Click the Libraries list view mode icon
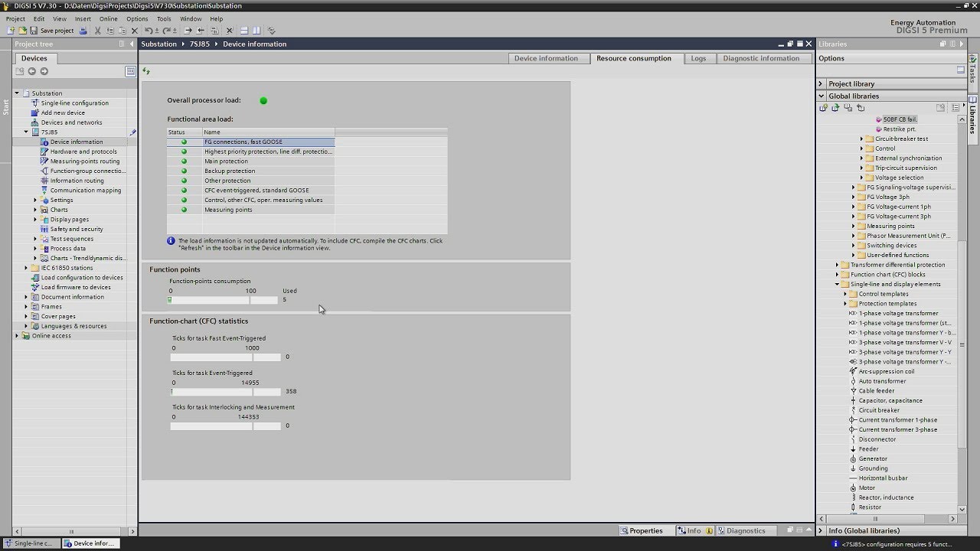 (x=955, y=108)
